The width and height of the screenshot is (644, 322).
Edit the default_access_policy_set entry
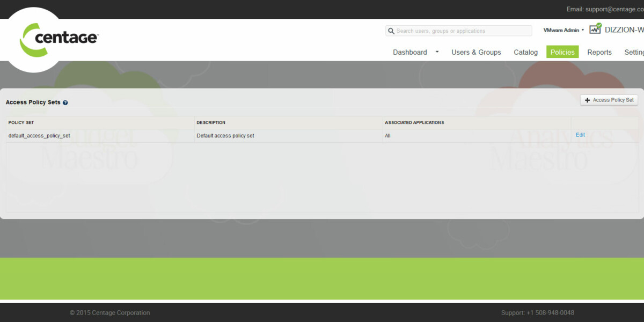[580, 135]
